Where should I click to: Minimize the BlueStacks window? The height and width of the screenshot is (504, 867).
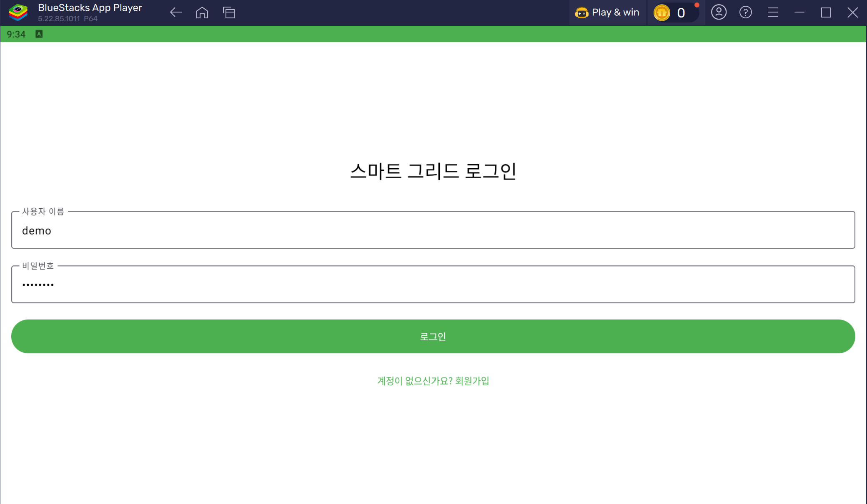point(799,12)
